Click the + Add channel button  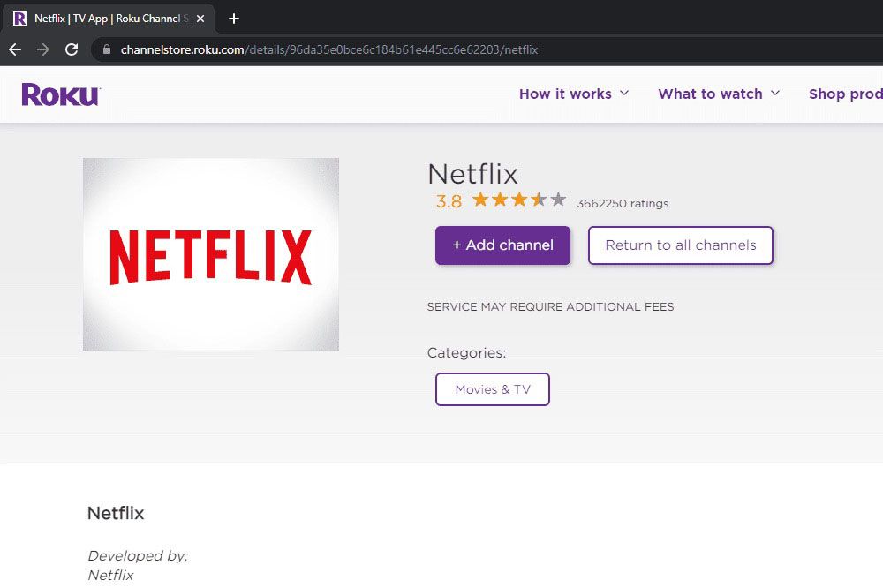502,245
